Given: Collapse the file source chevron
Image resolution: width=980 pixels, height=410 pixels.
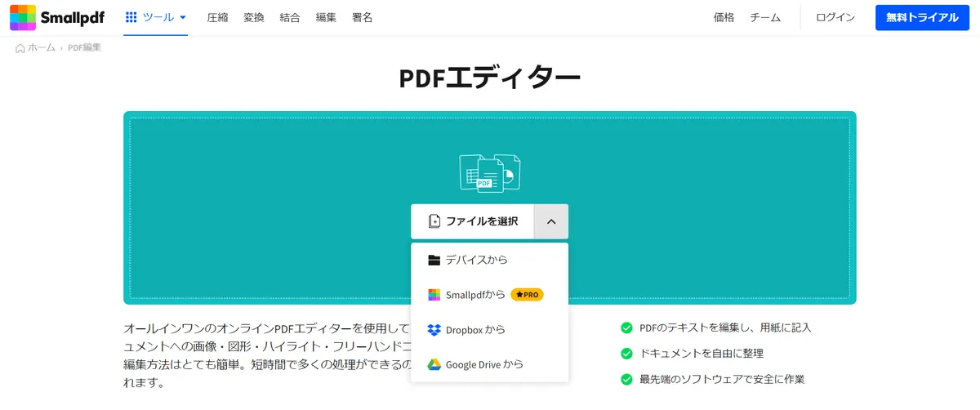Looking at the screenshot, I should 551,221.
